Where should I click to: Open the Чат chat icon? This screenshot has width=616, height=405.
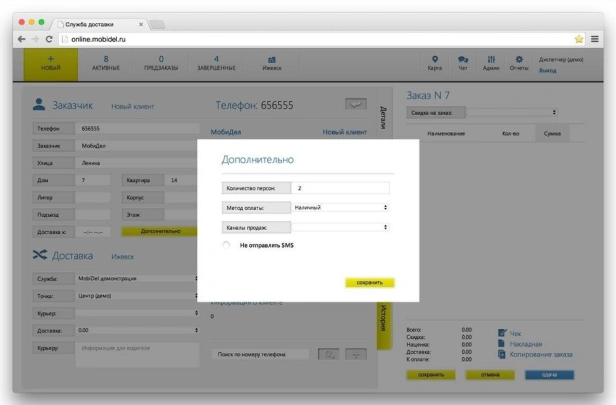coord(462,60)
